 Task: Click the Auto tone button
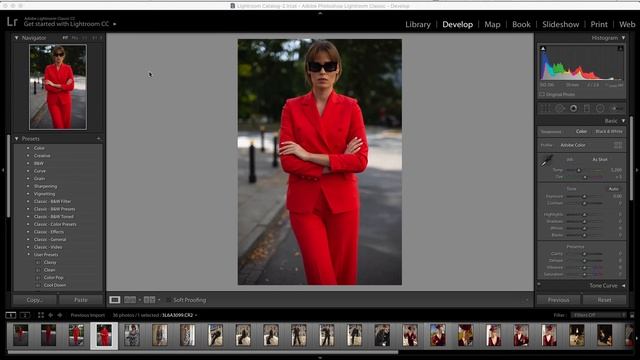click(613, 189)
